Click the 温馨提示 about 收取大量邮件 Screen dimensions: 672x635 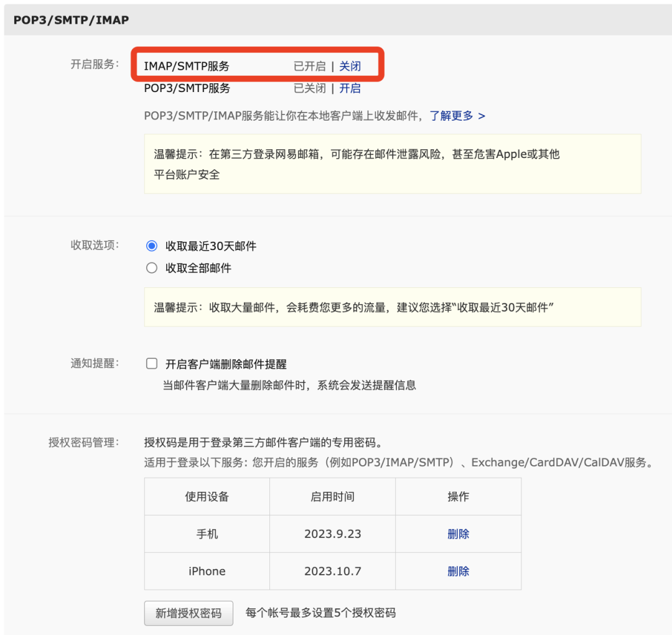pos(393,307)
